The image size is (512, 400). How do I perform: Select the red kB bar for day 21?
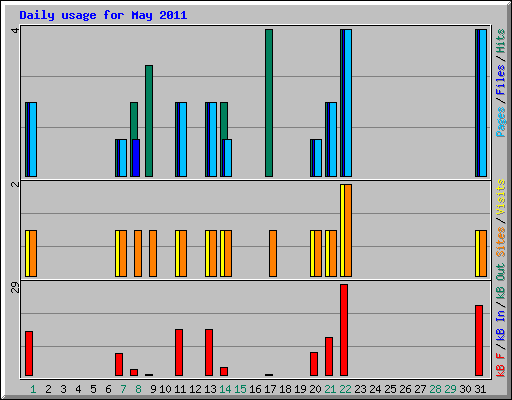point(329,357)
